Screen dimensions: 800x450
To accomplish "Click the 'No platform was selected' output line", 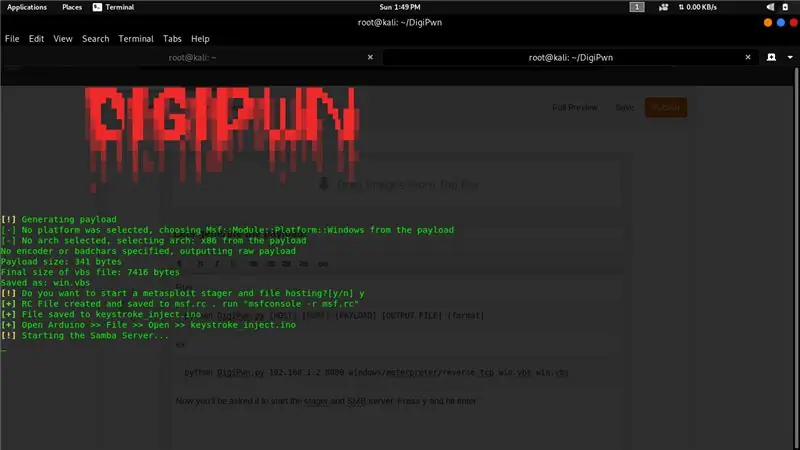I will (227, 230).
